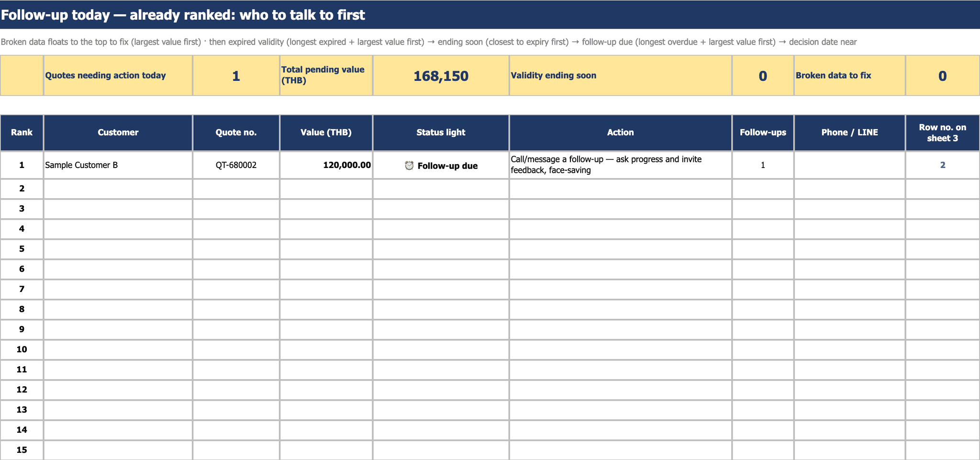This screenshot has height=460, width=980.
Task: Select the 'Sample Customer B' cell
Action: 118,165
